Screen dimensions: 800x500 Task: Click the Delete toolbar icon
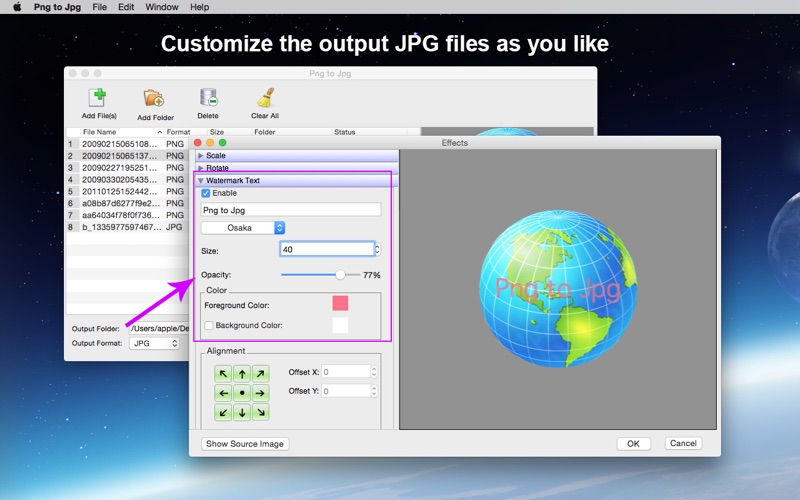click(208, 97)
